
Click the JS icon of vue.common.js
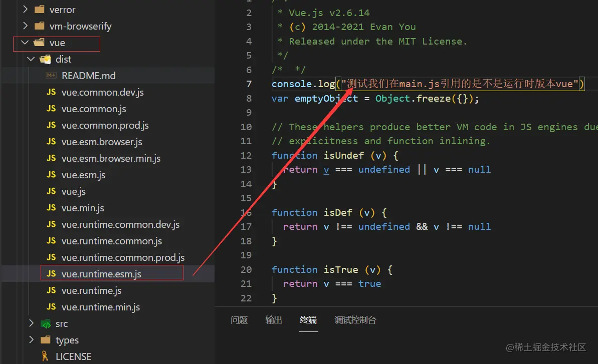point(51,109)
